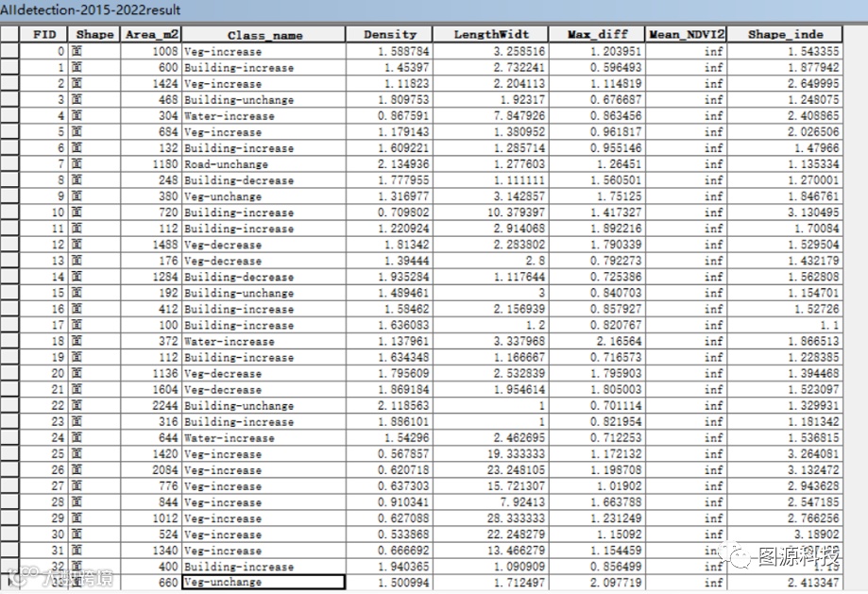The height and width of the screenshot is (594, 868).
Task: Click the Veg-decrease cell in row FID 12
Action: [x=264, y=245]
